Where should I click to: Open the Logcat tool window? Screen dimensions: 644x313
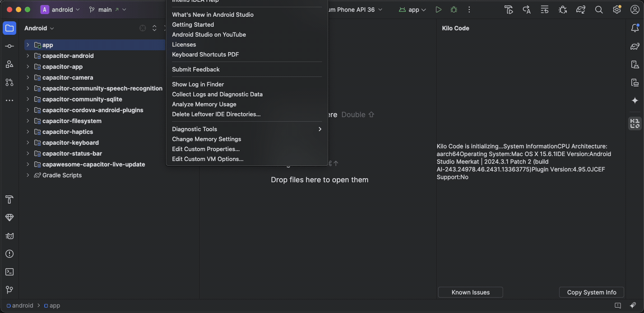pyautogui.click(x=9, y=236)
